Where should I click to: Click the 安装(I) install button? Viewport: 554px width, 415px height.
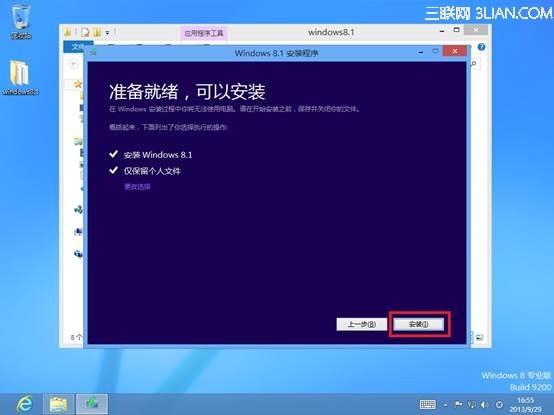tap(418, 324)
